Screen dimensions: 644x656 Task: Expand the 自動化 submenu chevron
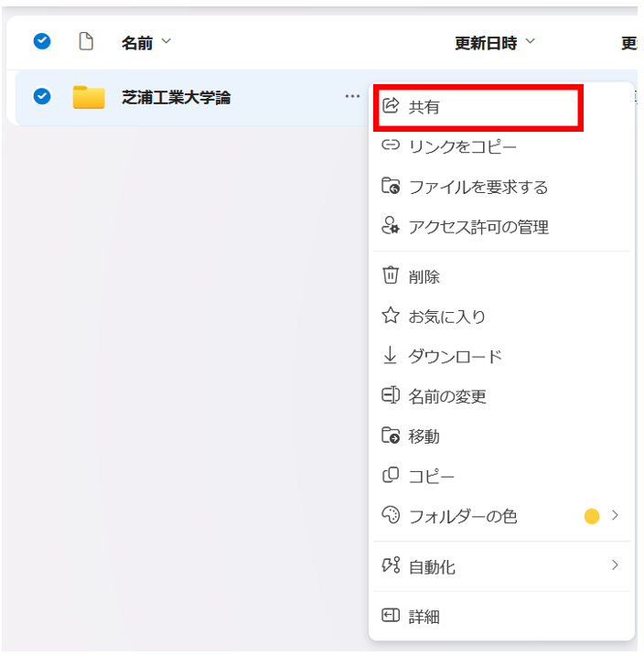[615, 565]
